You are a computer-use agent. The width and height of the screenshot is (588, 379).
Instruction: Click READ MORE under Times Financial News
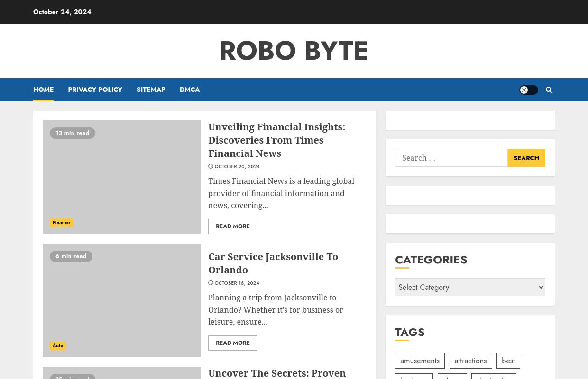[233, 226]
